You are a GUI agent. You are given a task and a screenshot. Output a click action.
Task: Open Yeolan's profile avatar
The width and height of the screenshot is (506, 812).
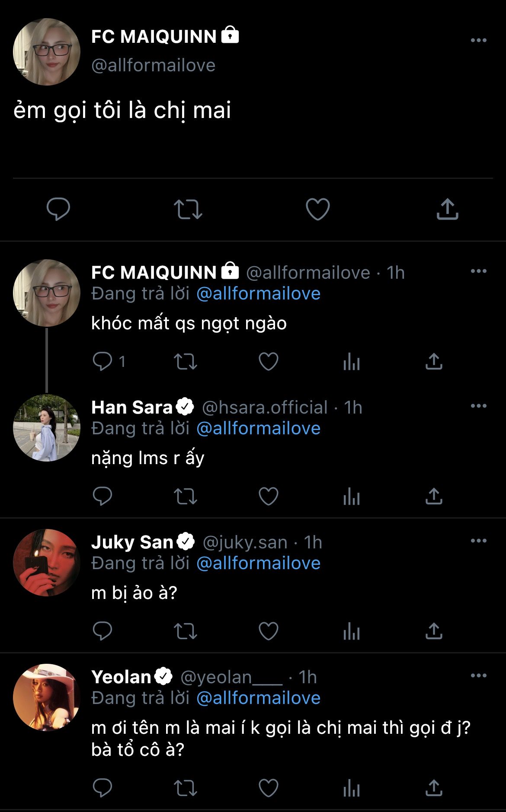pyautogui.click(x=47, y=697)
